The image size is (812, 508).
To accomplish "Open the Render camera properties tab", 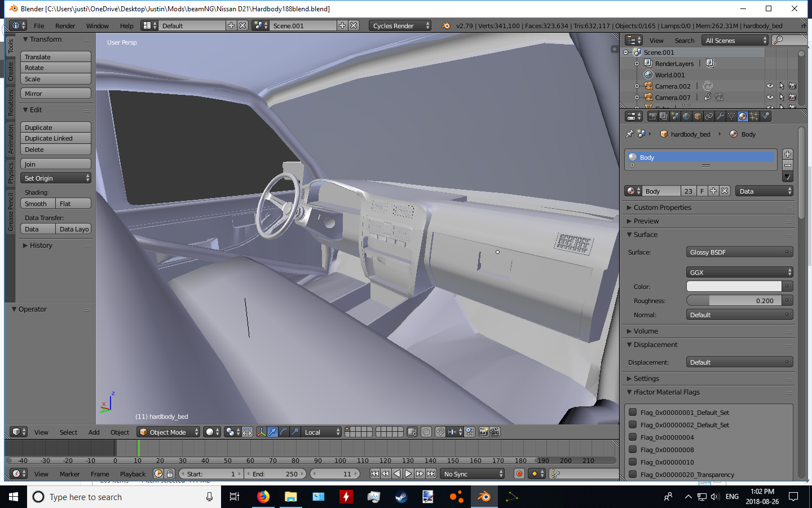I will point(652,116).
